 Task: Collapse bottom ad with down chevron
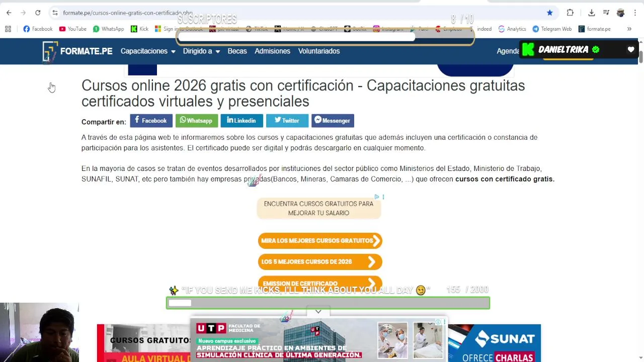click(x=318, y=312)
